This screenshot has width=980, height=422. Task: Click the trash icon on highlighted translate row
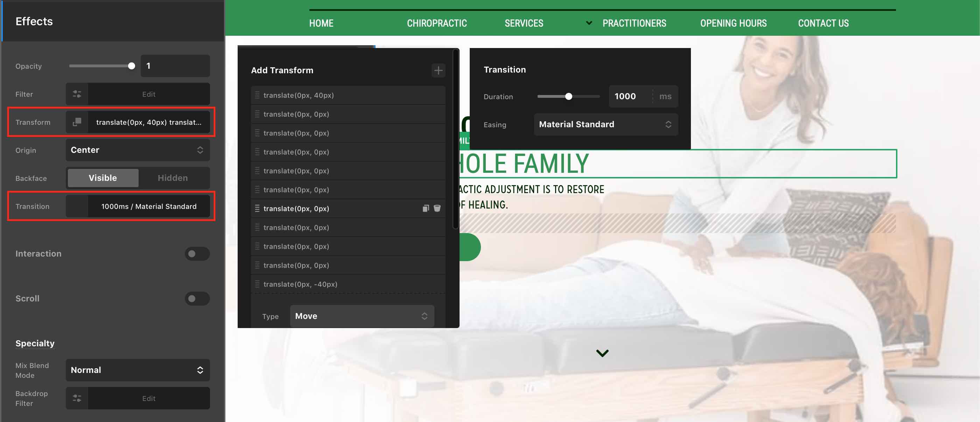click(x=437, y=208)
